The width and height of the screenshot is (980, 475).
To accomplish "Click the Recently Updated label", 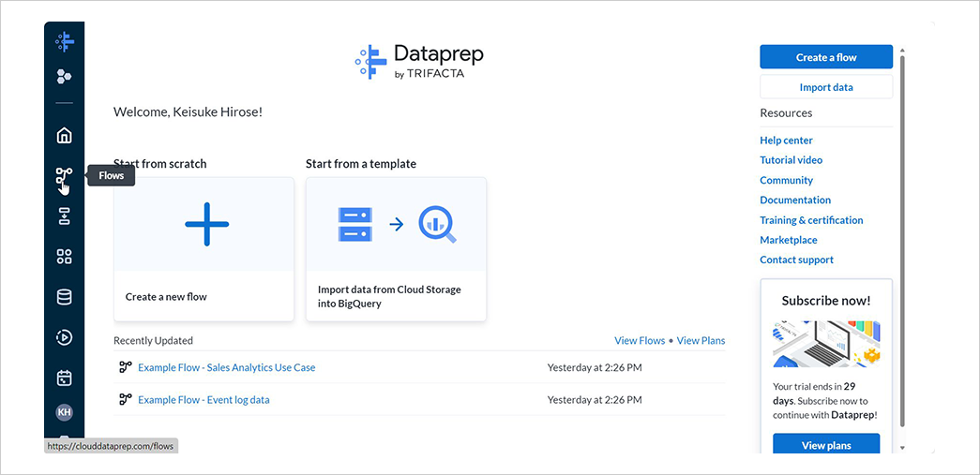I will click(x=153, y=341).
